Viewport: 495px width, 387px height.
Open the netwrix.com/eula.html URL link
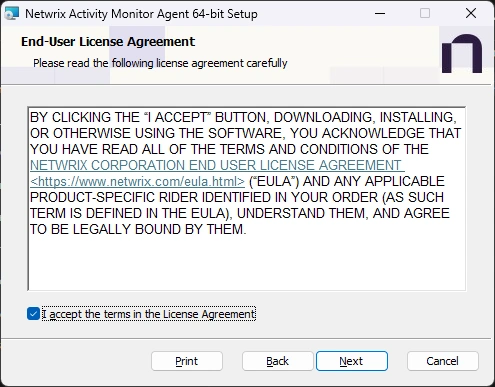tap(137, 181)
